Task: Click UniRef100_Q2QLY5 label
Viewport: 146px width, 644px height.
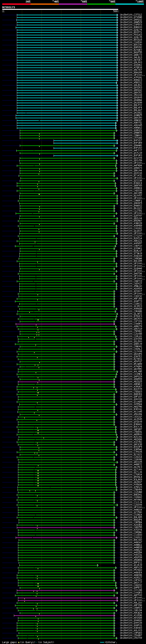Action: tap(131, 37)
